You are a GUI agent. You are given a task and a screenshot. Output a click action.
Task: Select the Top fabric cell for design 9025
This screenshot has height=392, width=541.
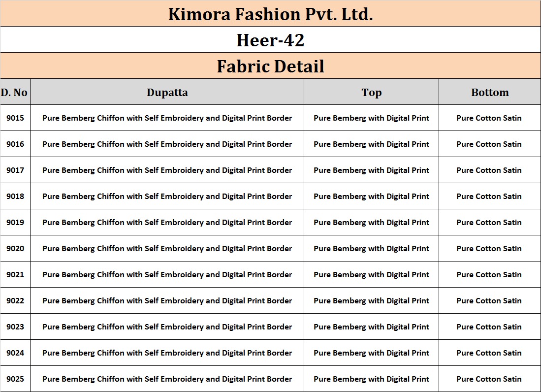pos(371,379)
